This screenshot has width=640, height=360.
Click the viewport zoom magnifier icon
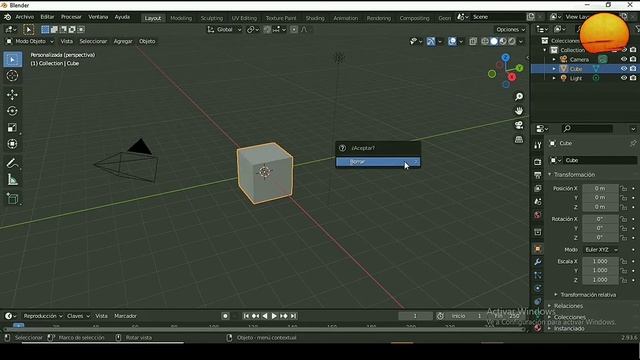[519, 97]
